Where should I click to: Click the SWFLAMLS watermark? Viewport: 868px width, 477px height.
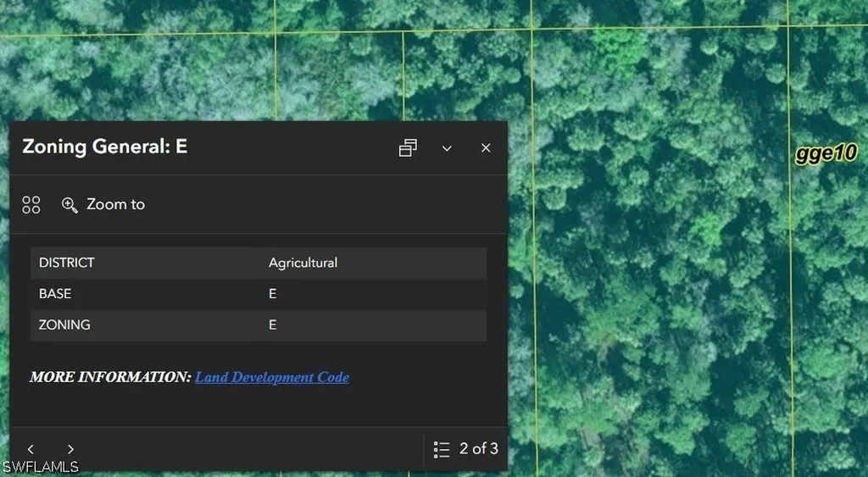pos(40,467)
